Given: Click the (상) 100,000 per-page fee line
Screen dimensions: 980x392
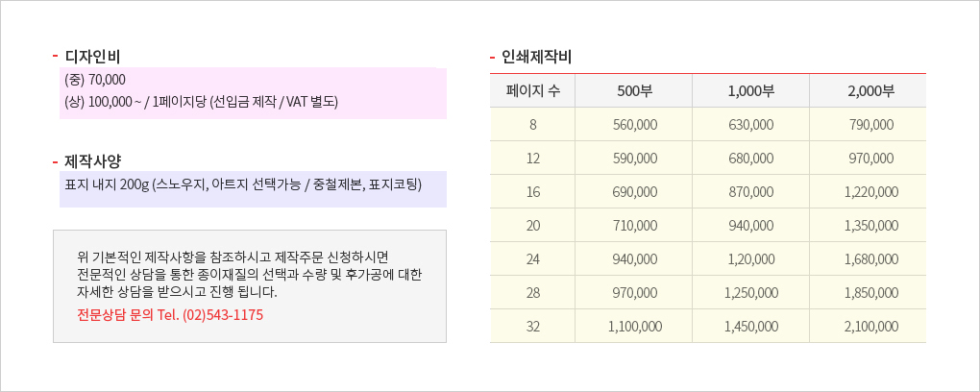Looking at the screenshot, I should click(201, 101).
